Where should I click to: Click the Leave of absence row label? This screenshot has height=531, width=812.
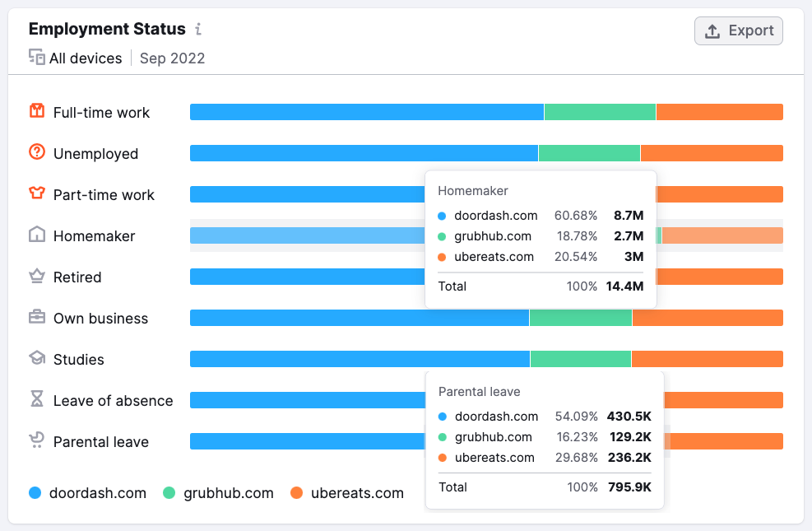point(114,400)
